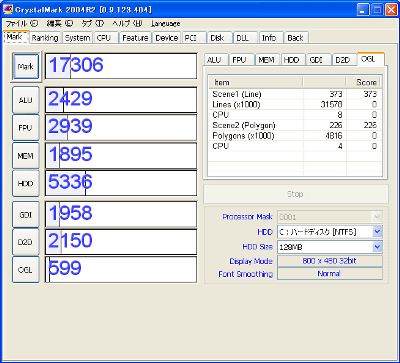The image size is (400, 363).
Task: Click the Display Mode 800 x 480 32bit field
Action: 330,261
